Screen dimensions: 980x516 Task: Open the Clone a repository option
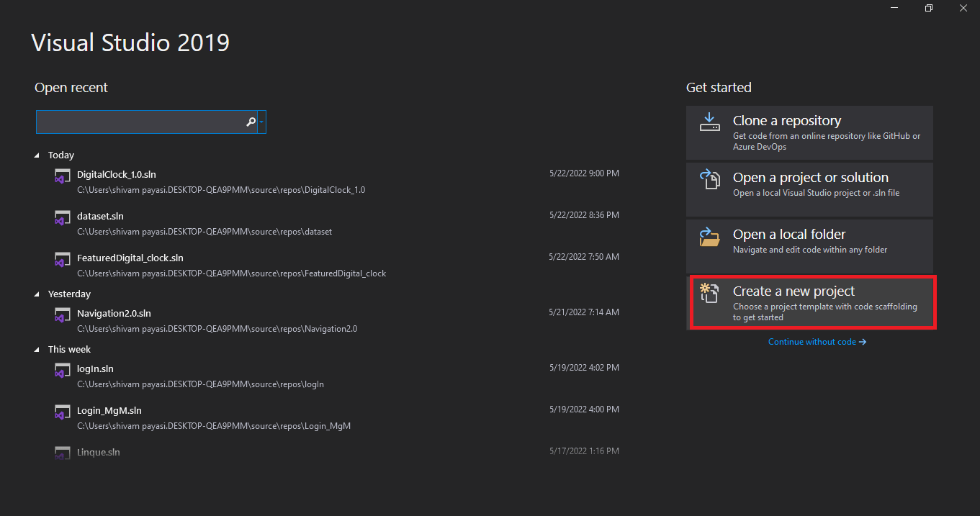point(809,132)
